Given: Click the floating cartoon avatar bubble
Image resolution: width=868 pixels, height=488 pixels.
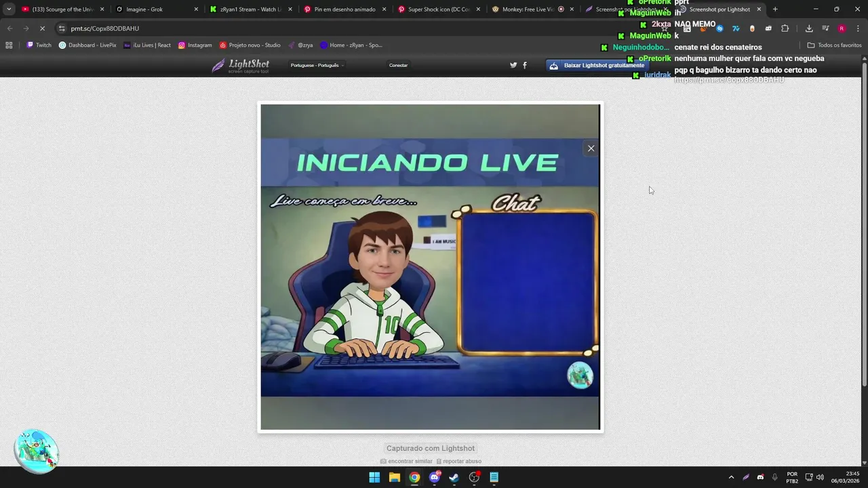Looking at the screenshot, I should pyautogui.click(x=36, y=451).
